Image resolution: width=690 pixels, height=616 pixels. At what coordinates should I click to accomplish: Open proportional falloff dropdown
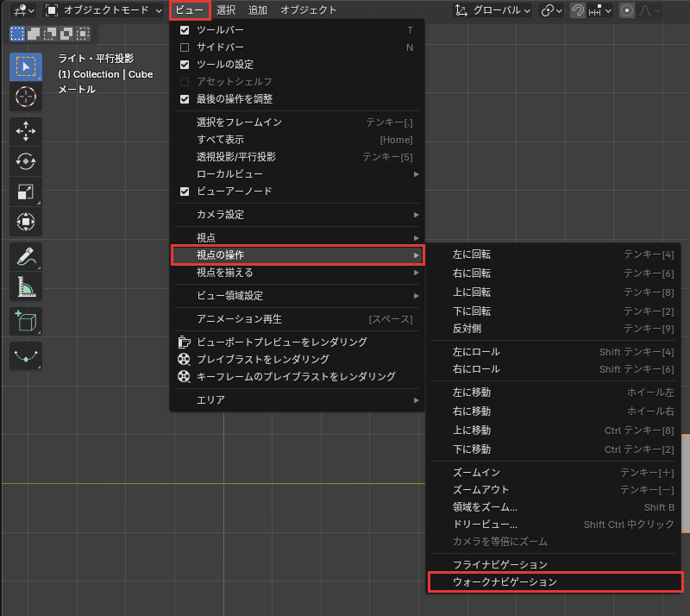click(649, 10)
